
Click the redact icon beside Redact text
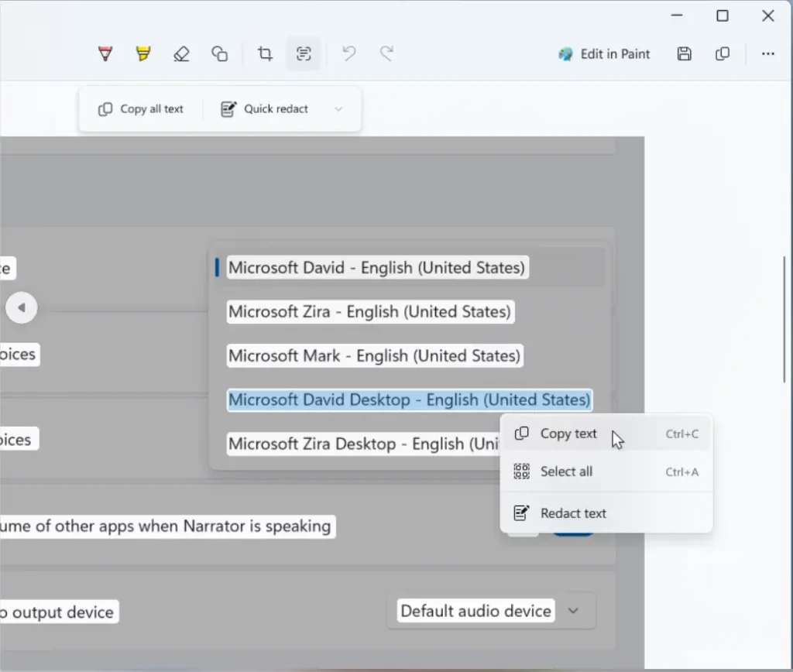pyautogui.click(x=521, y=513)
